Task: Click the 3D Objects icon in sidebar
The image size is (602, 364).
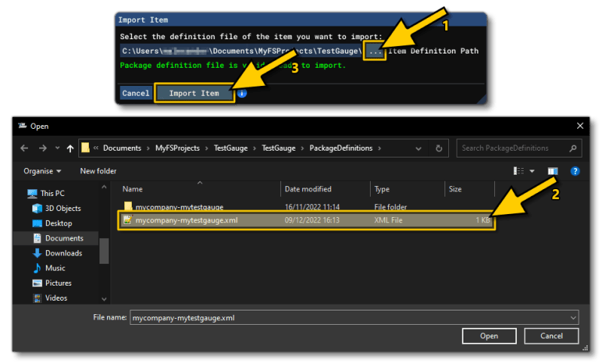Action: (37, 209)
